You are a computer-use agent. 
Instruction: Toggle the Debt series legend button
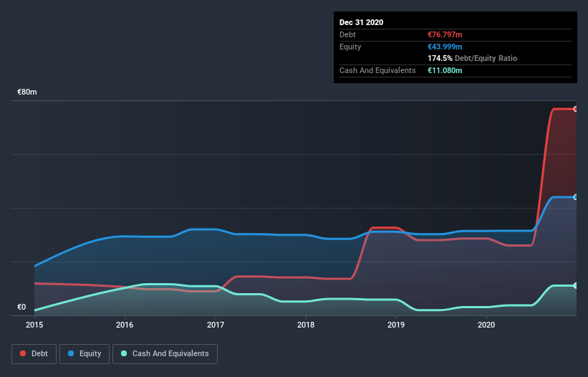tap(34, 354)
